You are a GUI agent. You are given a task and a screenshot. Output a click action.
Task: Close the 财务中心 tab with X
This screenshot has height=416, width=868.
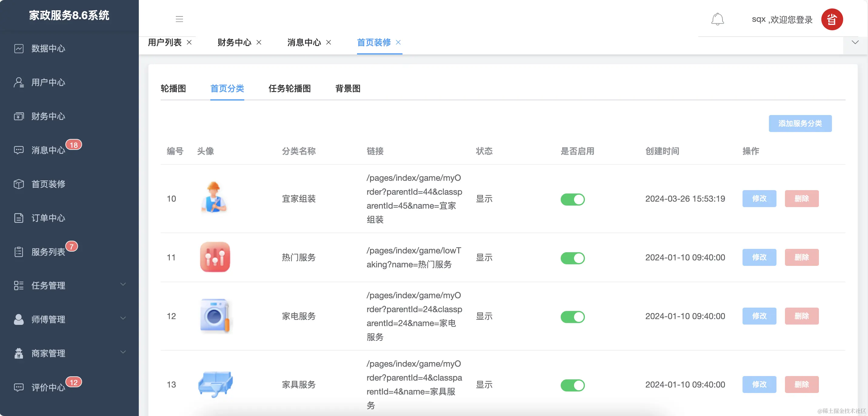(259, 42)
